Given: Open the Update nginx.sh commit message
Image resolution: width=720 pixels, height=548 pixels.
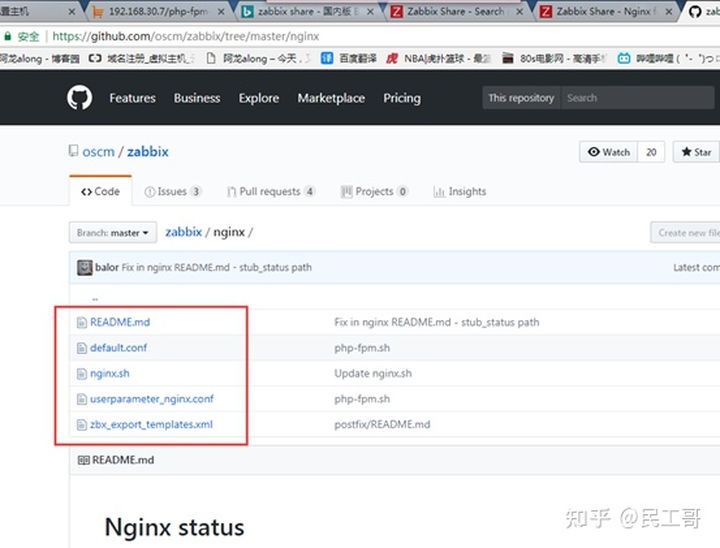Looking at the screenshot, I should tap(373, 373).
